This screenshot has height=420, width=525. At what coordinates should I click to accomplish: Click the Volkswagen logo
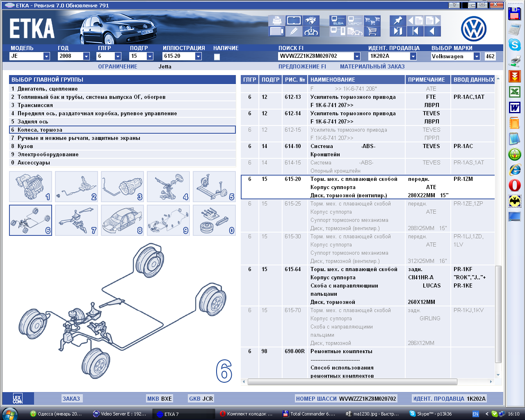click(x=473, y=29)
